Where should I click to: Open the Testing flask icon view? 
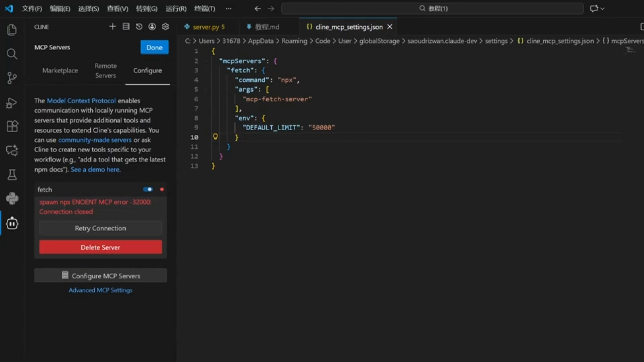click(x=12, y=175)
